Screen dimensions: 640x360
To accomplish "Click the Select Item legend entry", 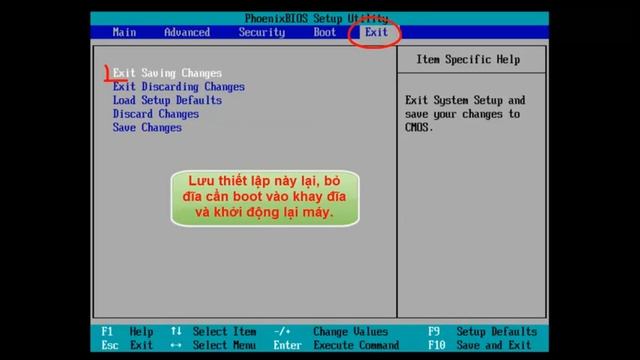I will click(213, 331).
